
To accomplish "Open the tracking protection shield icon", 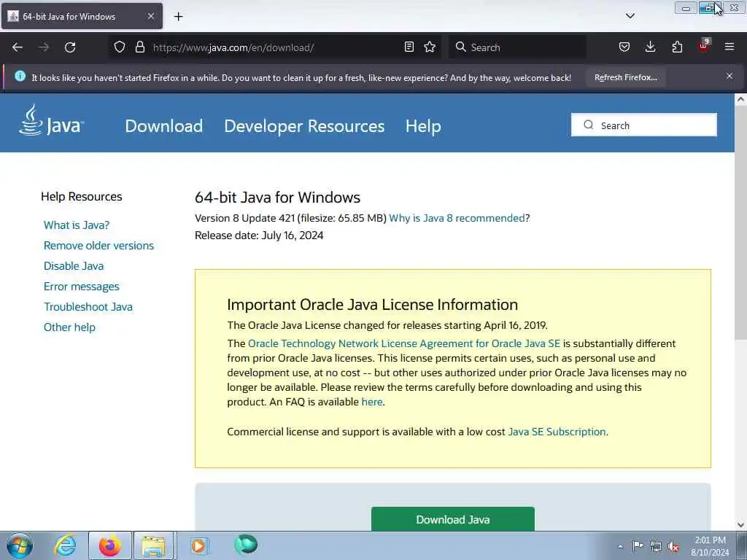I will tap(120, 47).
